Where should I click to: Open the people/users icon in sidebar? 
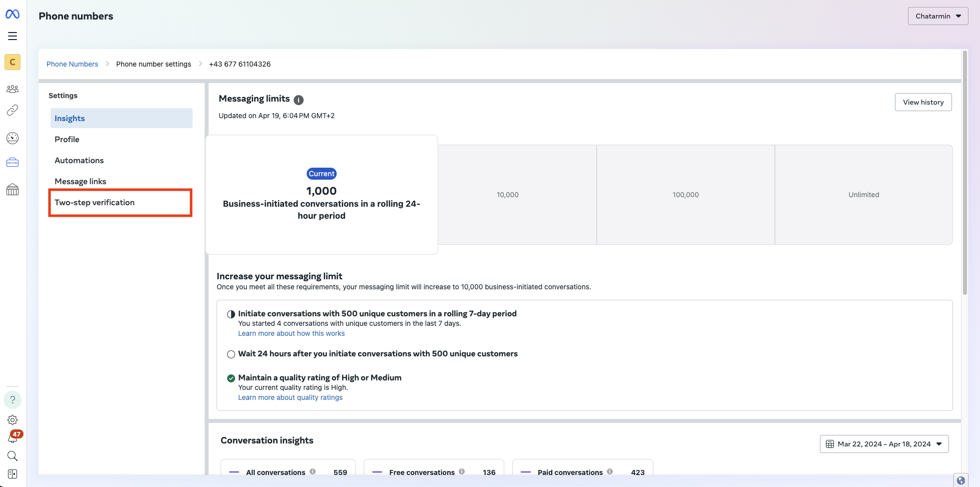13,89
